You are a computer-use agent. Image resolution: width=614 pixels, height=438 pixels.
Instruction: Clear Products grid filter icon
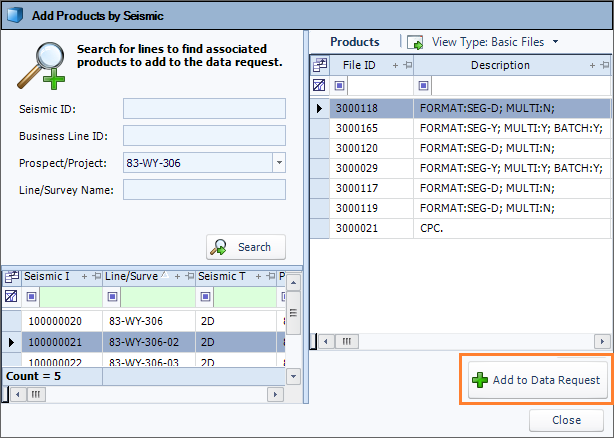319,85
